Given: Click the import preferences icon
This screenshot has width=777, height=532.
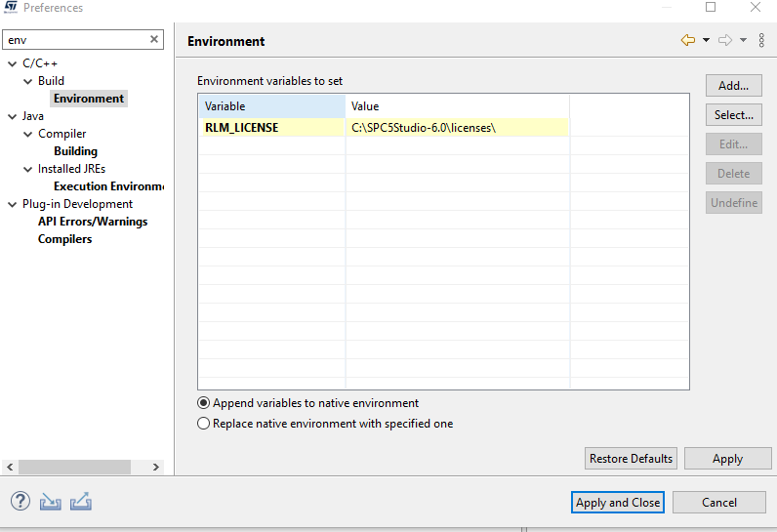Looking at the screenshot, I should point(50,502).
